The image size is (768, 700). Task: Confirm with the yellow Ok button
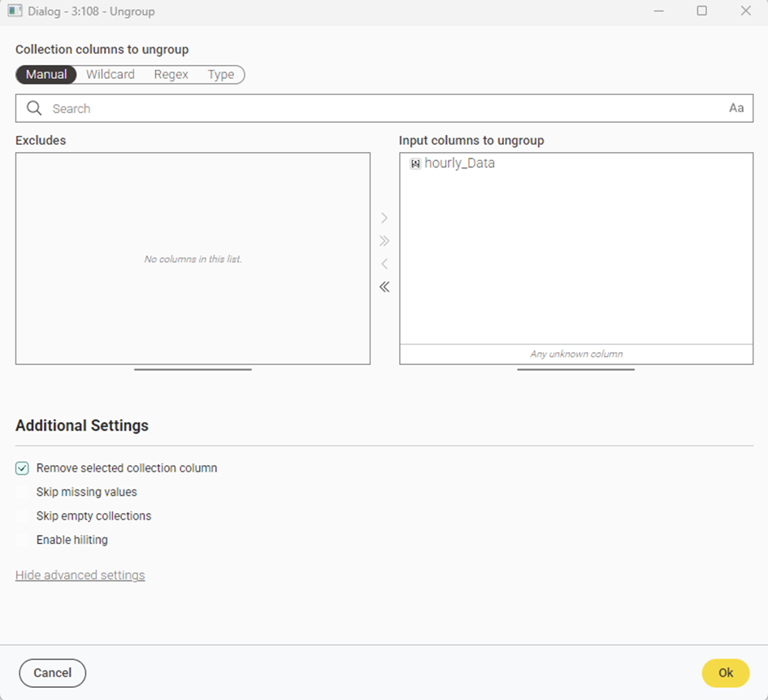point(725,672)
